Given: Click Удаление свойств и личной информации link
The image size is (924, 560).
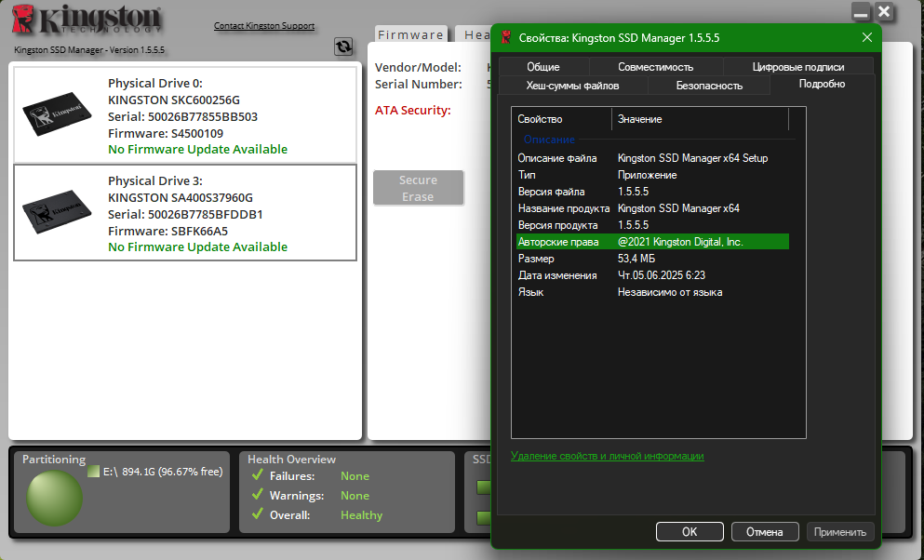Looking at the screenshot, I should coord(607,456).
